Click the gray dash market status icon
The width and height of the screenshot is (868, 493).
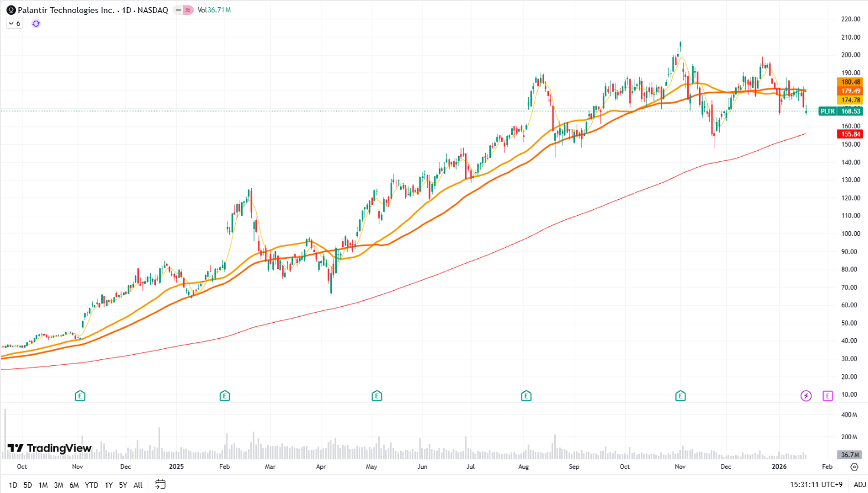point(178,10)
